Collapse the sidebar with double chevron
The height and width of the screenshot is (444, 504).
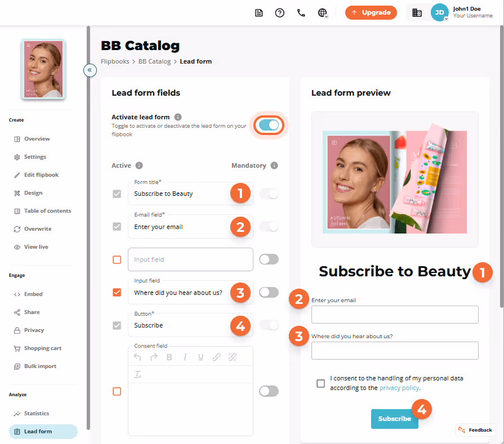pos(90,70)
